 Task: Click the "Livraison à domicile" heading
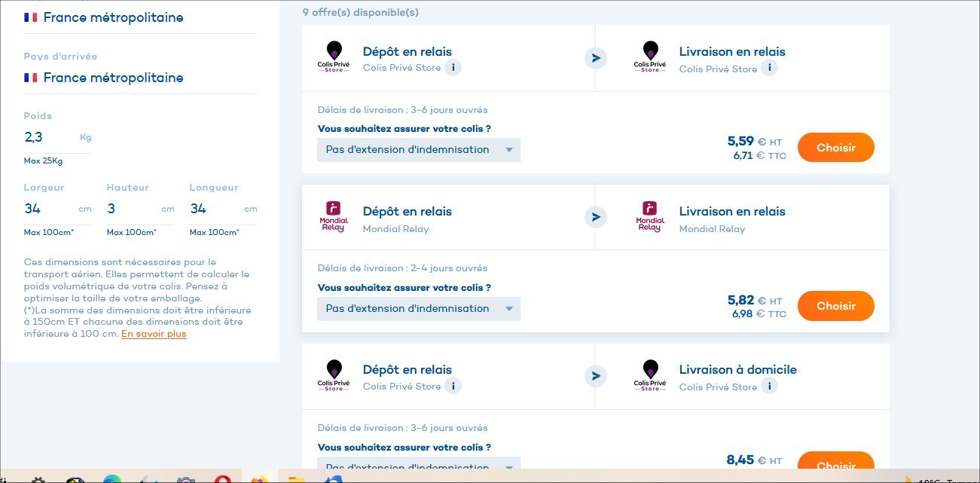pos(738,369)
